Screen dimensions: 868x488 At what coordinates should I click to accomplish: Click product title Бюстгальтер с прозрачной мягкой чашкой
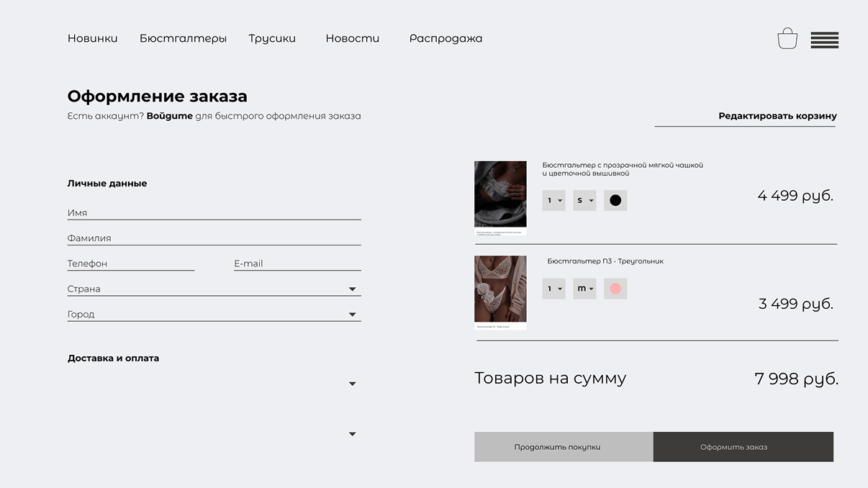point(623,169)
